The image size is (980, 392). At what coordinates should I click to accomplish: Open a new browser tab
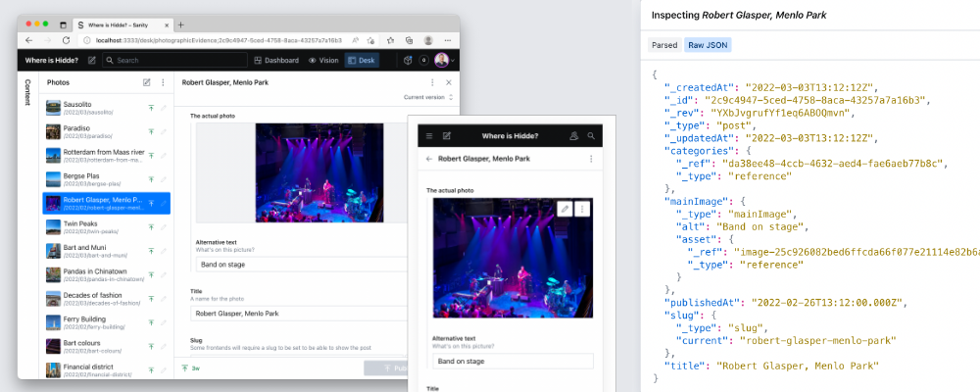pos(181,25)
